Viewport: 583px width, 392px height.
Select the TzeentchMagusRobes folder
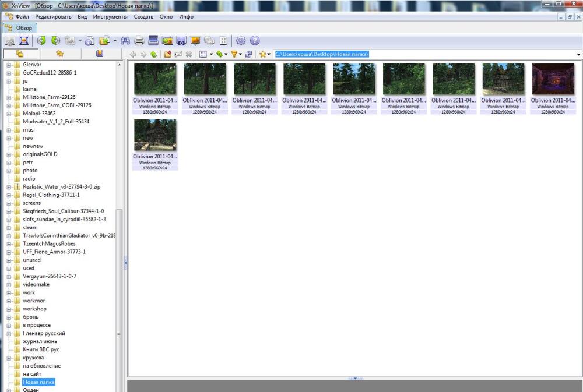tap(49, 243)
